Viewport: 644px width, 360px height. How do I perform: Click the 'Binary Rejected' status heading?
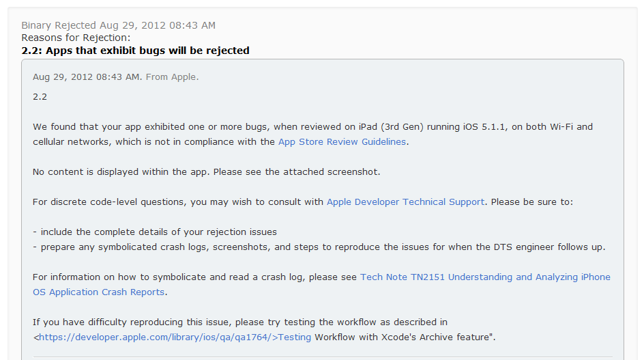(59, 25)
